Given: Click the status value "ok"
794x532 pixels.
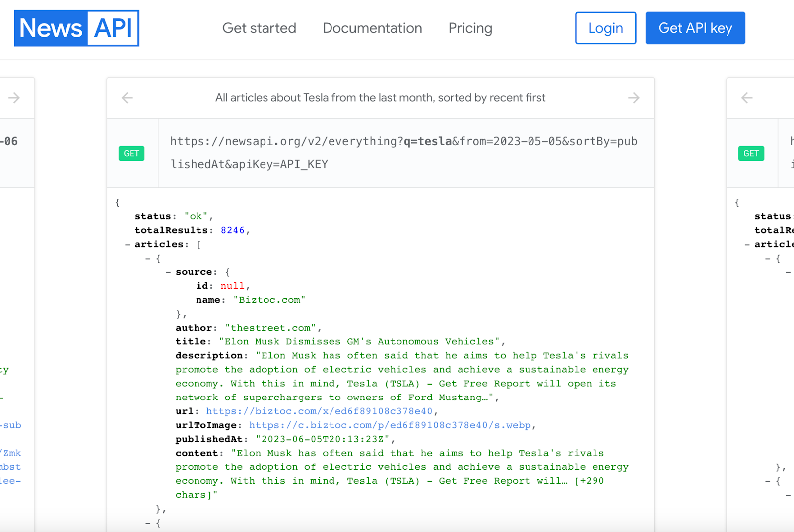Looking at the screenshot, I should (x=196, y=216).
